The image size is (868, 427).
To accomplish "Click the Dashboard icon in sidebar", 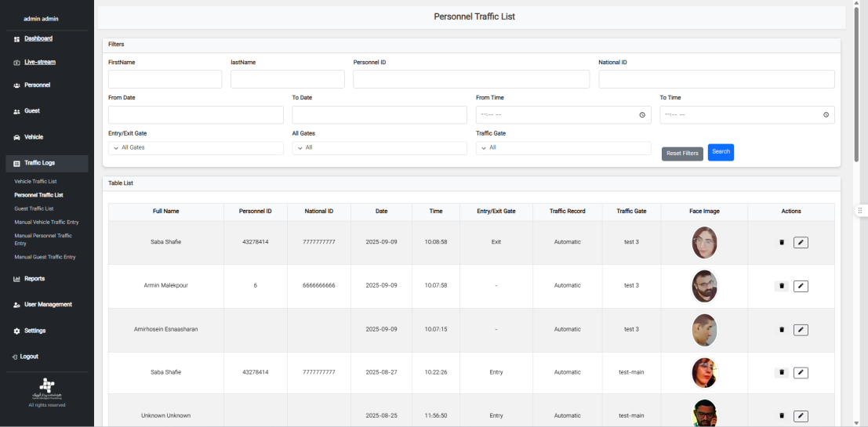I will click(x=16, y=39).
